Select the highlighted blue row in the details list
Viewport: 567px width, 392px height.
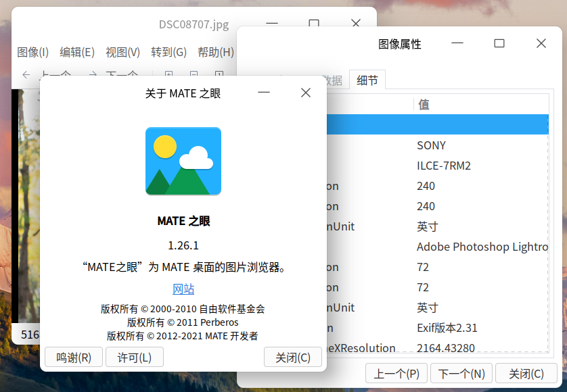438,124
